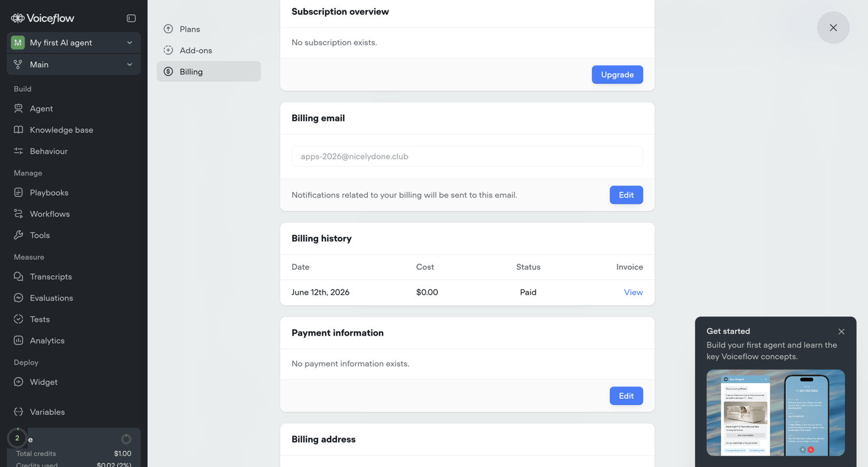Click the $0.00 cost cell
Image resolution: width=868 pixels, height=467 pixels.
pos(427,292)
